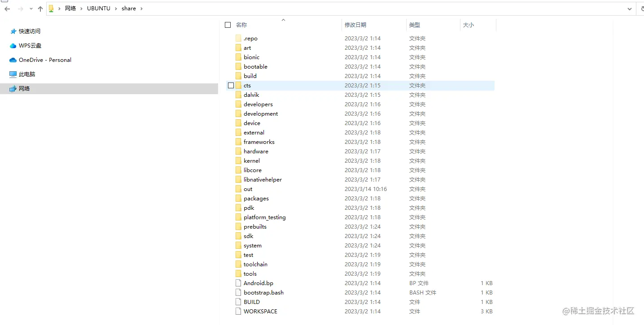Expand chevron between UBUNTU and share
This screenshot has height=325, width=644.
click(116, 9)
